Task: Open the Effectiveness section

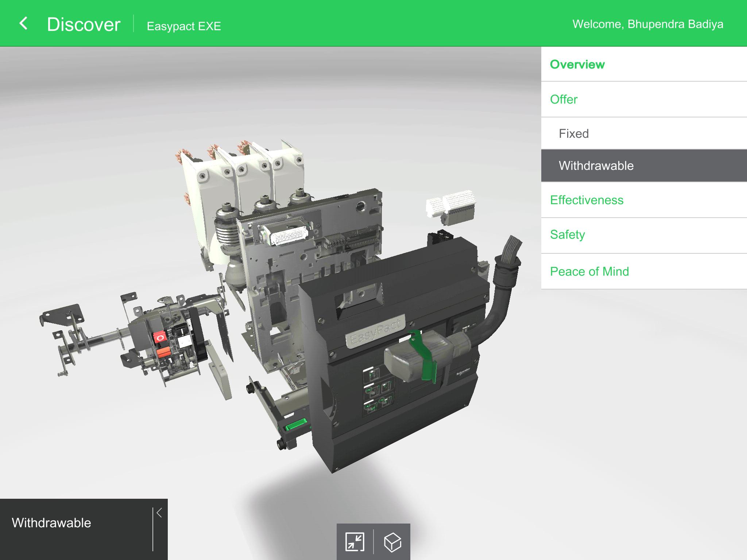Action: [587, 200]
